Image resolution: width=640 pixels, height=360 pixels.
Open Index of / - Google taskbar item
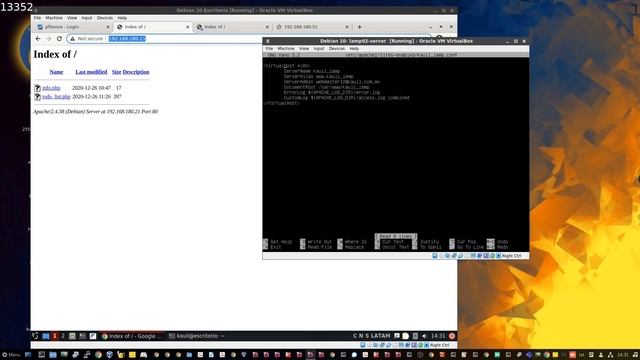click(132, 336)
